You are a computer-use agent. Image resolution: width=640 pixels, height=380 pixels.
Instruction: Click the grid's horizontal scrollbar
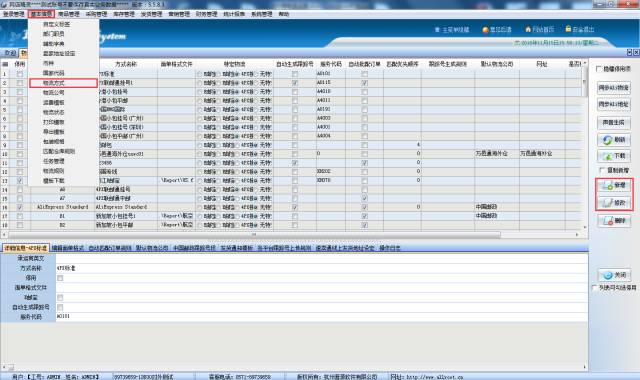point(254,235)
